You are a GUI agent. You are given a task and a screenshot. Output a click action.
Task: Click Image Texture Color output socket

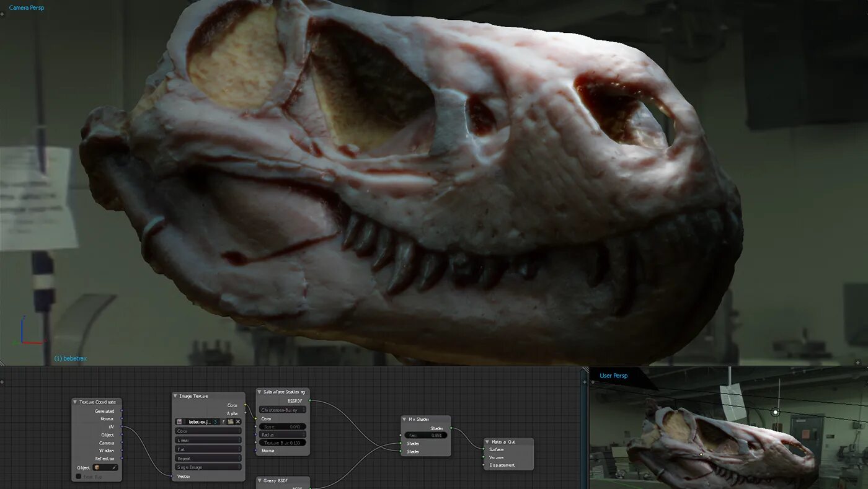[245, 404]
